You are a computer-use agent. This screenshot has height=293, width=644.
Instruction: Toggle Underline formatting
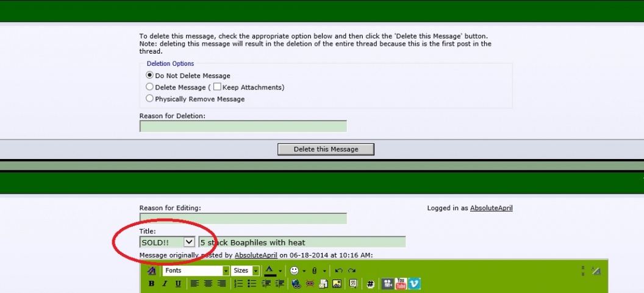click(178, 284)
